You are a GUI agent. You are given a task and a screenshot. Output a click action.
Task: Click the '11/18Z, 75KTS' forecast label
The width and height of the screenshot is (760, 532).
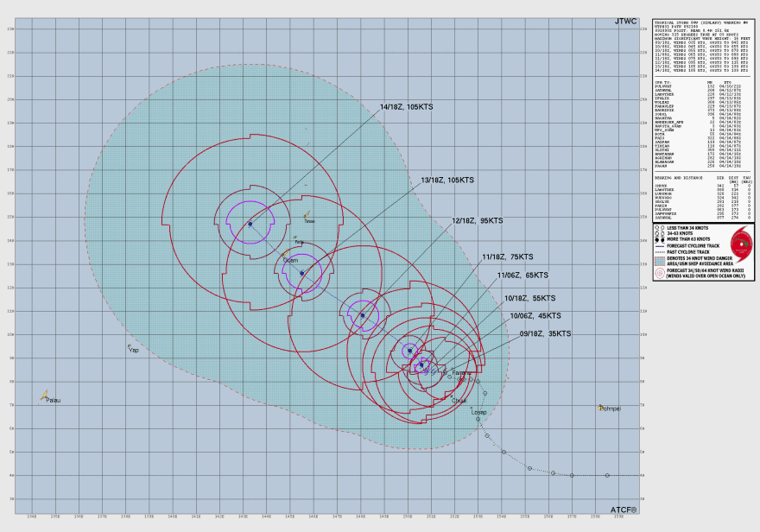510,256
